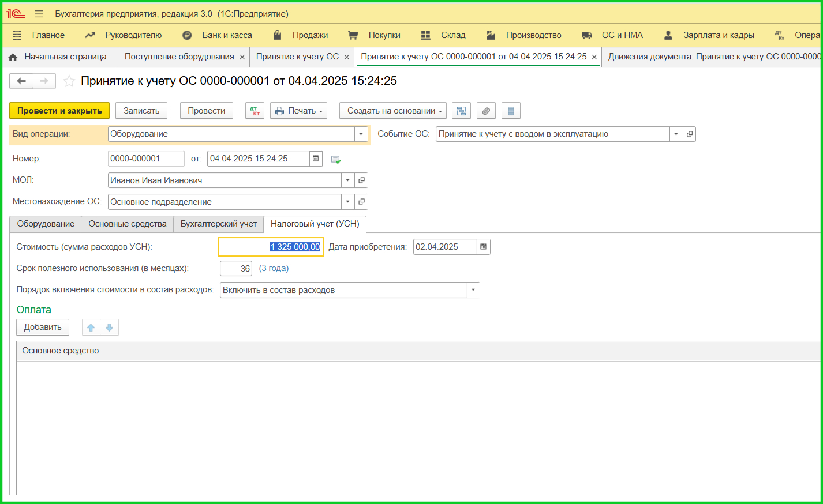This screenshot has height=504, width=823.
Task: Expand the Событие ОС dropdown list
Action: point(676,134)
